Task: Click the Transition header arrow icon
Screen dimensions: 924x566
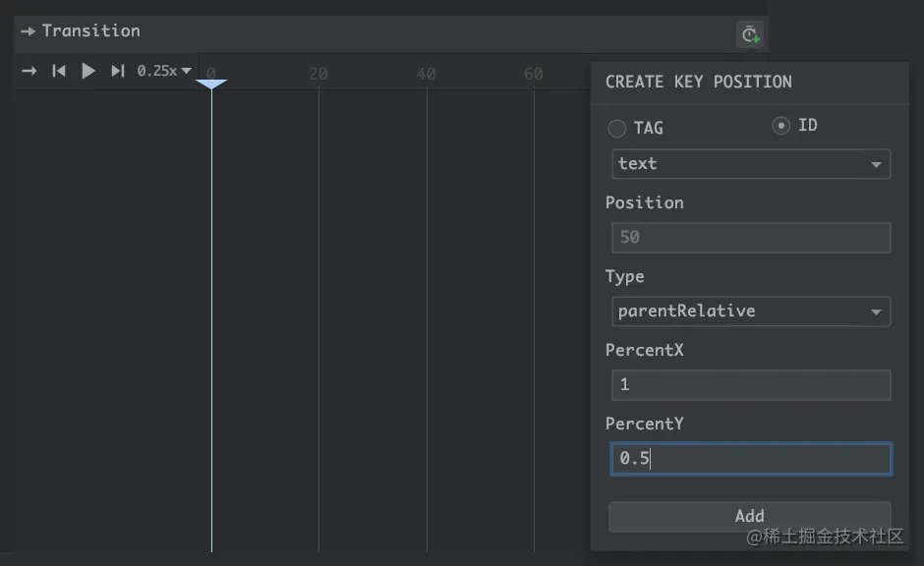Action: pos(28,31)
